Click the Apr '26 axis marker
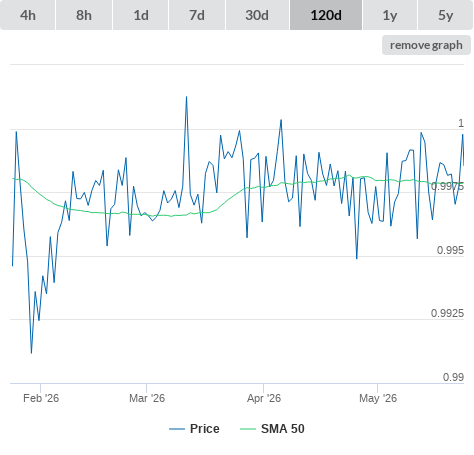 click(264, 398)
